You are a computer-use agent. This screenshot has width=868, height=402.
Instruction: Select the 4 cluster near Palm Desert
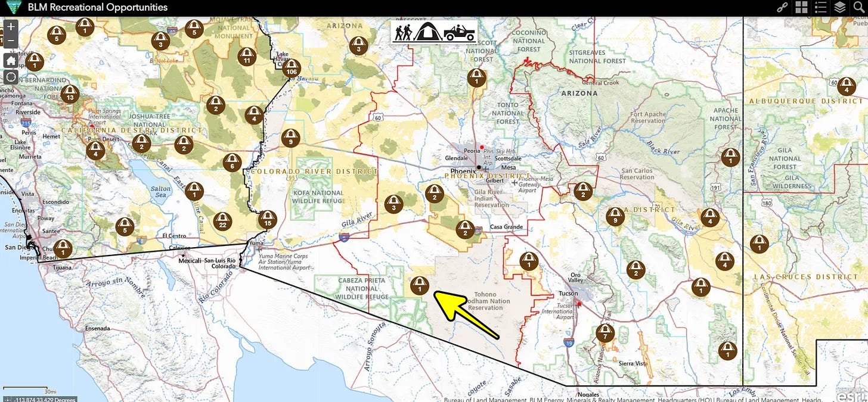point(95,150)
